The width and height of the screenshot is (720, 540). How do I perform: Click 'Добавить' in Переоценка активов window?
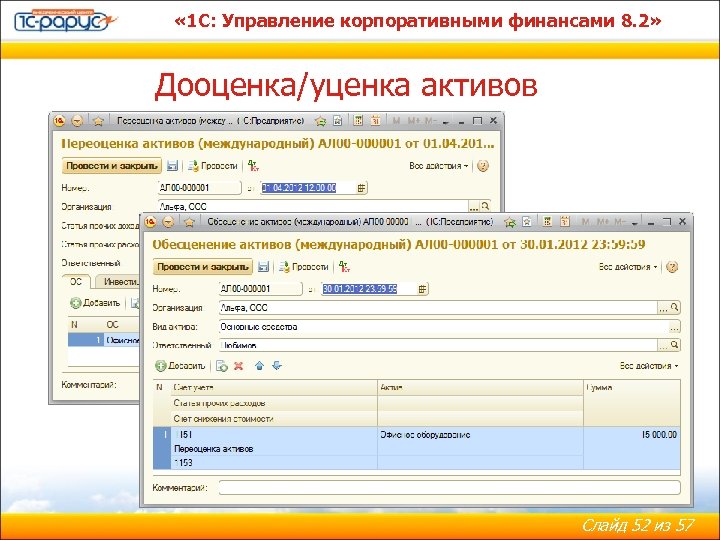coord(95,303)
